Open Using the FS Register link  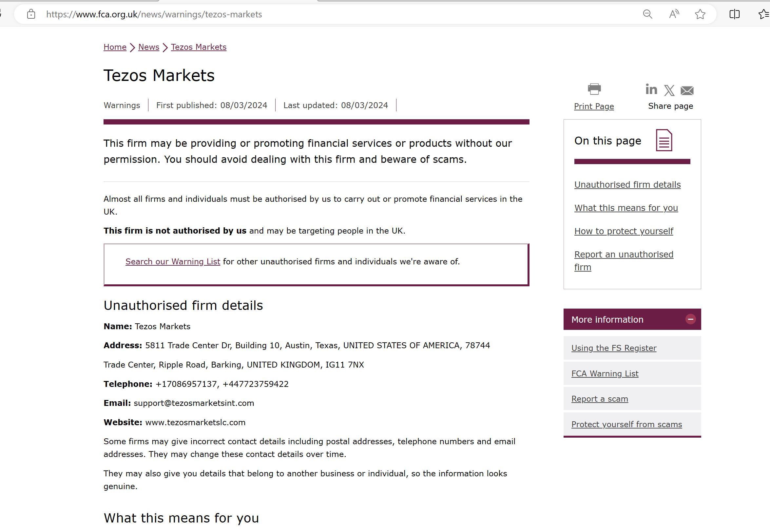click(614, 348)
